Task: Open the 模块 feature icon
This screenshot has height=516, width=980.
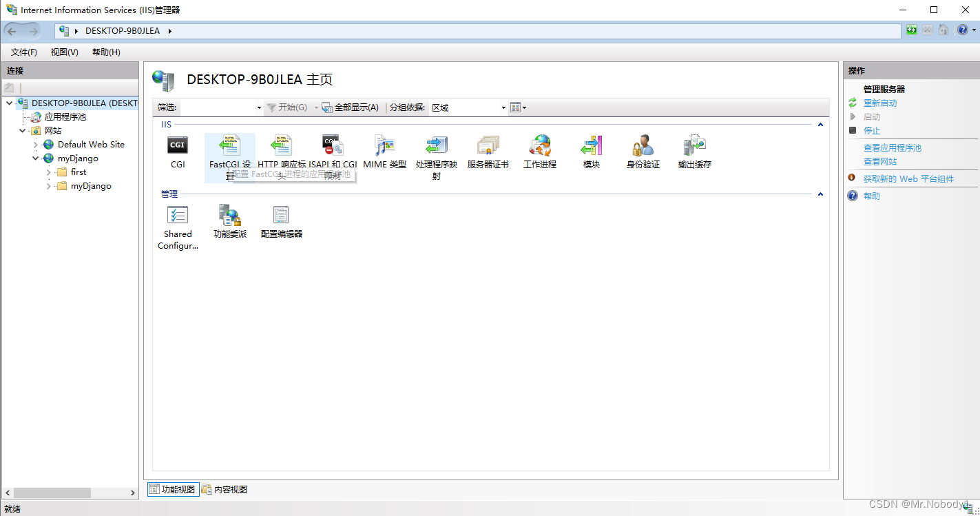Action: click(x=590, y=148)
